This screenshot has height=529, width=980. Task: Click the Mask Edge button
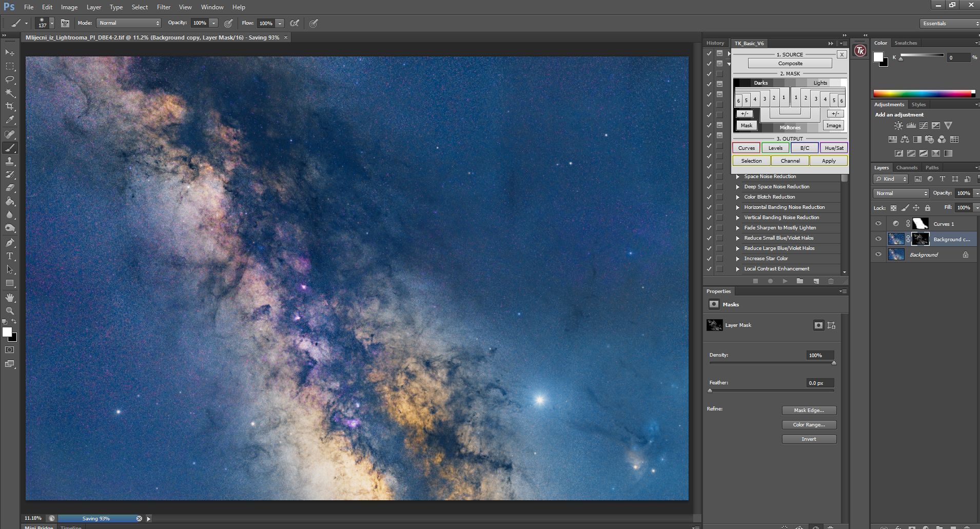pyautogui.click(x=809, y=410)
